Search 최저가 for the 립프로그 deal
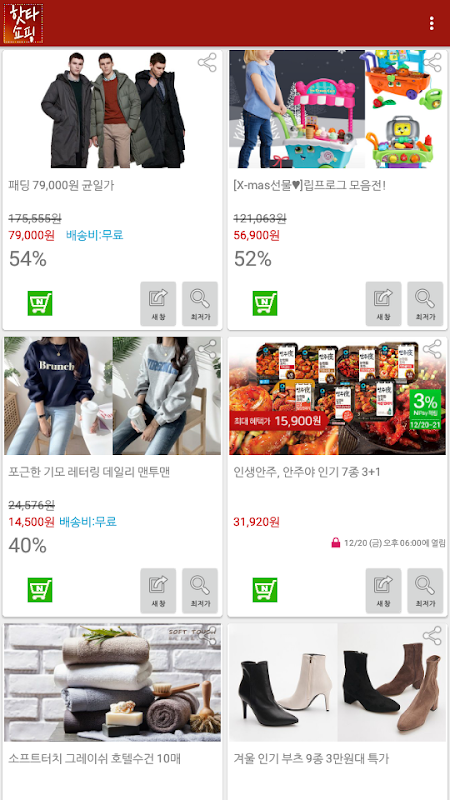This screenshot has height=800, width=450. [425, 304]
